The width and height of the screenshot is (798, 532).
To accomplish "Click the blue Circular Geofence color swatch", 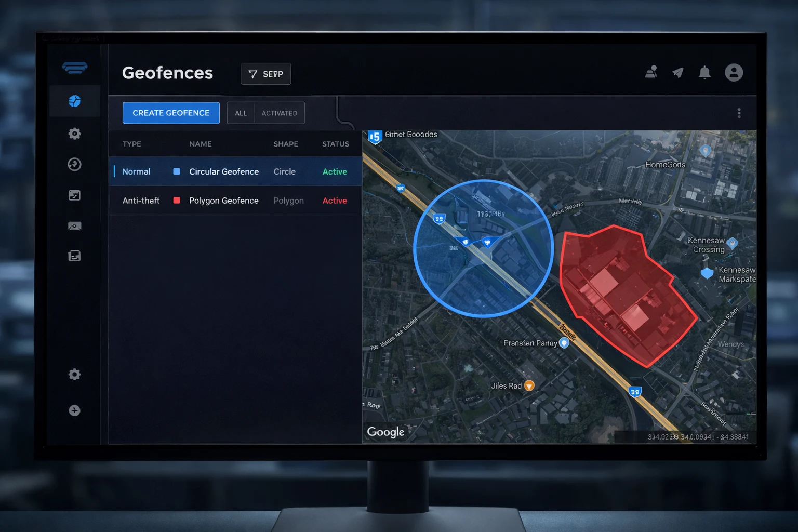I will tap(177, 171).
